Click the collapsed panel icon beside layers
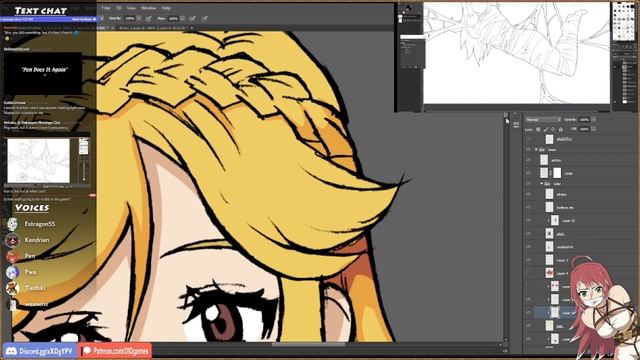The height and width of the screenshot is (360, 640). pos(516,124)
